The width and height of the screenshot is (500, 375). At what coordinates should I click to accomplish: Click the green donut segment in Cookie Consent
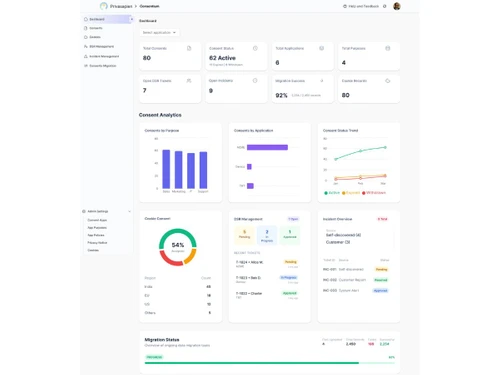click(178, 232)
